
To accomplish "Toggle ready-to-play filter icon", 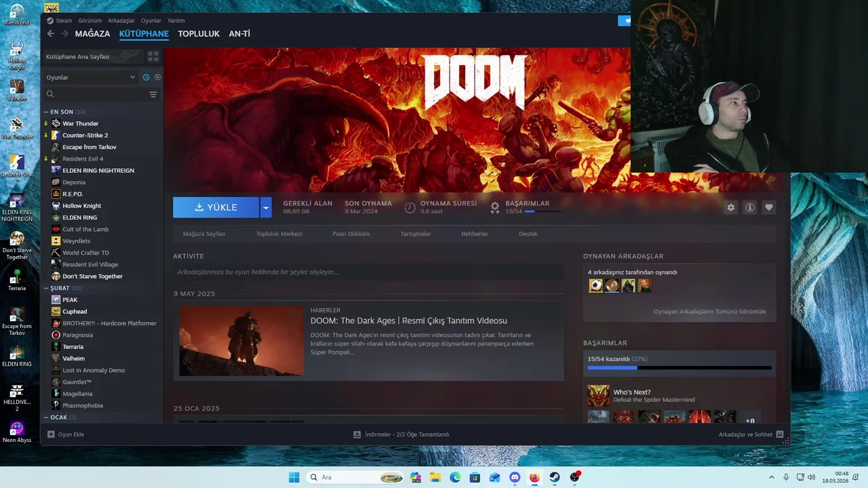I will [x=157, y=77].
